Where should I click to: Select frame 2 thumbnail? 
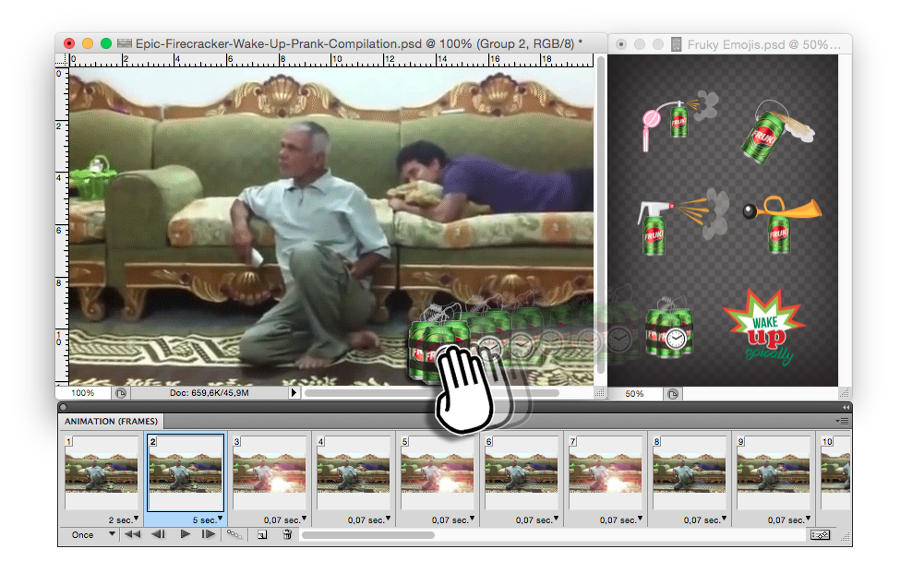(185, 472)
